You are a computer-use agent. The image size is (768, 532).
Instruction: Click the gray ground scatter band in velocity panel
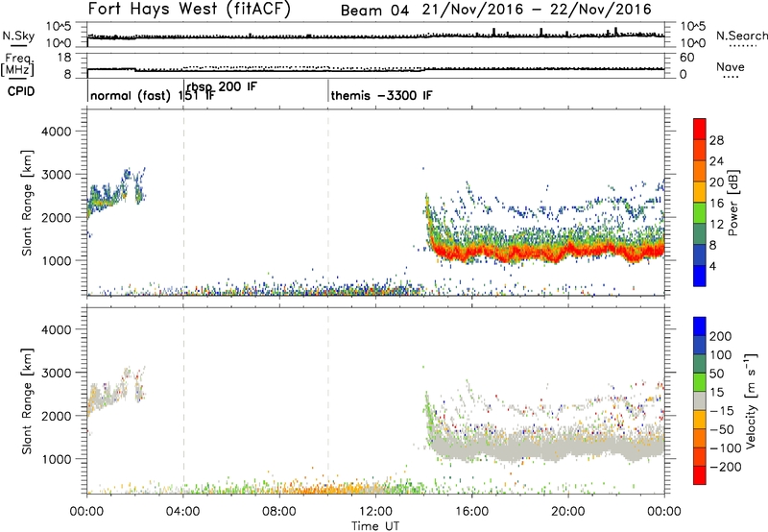click(x=546, y=447)
